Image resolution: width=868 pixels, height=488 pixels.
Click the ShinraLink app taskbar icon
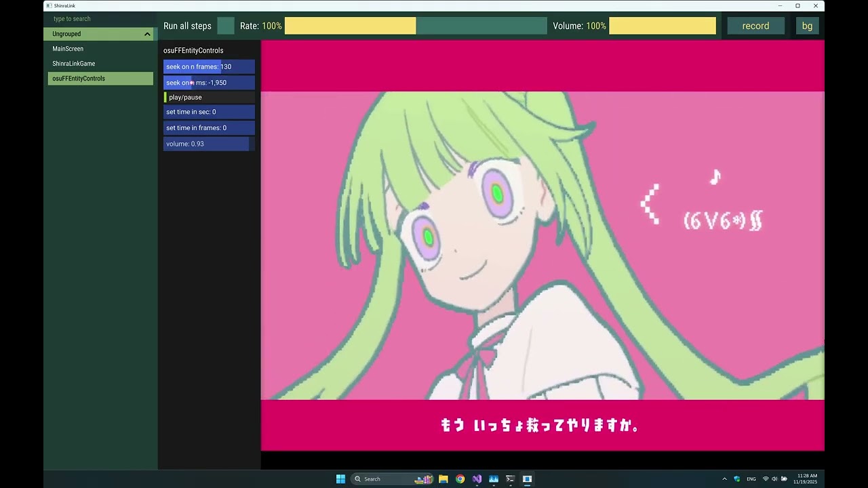(x=527, y=479)
